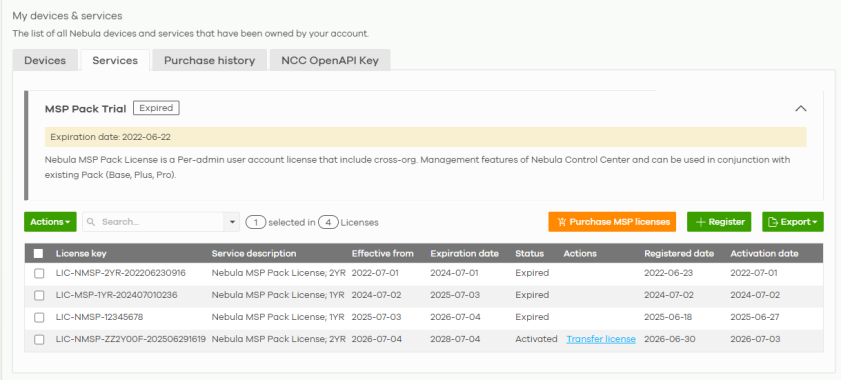Toggle the select-all header checkbox

pos(39,253)
